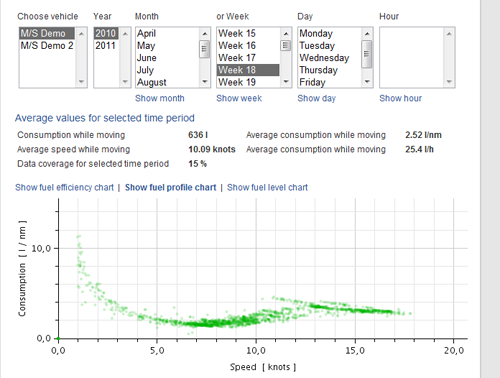Select Week 18
500x378 pixels.
point(248,70)
